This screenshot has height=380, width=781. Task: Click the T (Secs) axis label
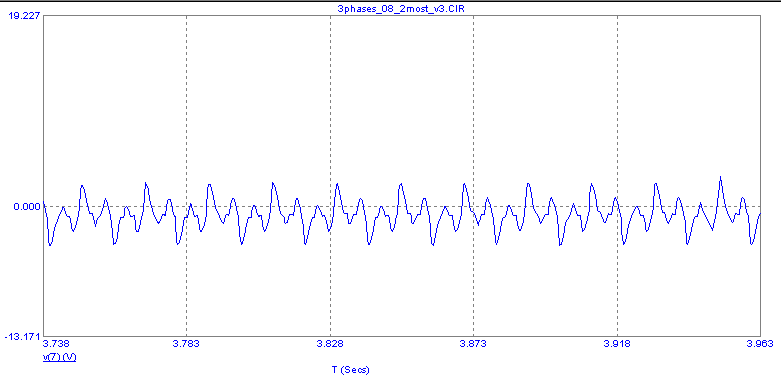(x=351, y=370)
